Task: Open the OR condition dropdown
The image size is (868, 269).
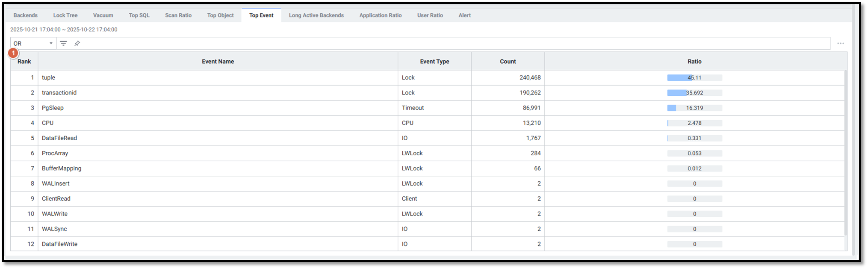Action: [x=33, y=43]
